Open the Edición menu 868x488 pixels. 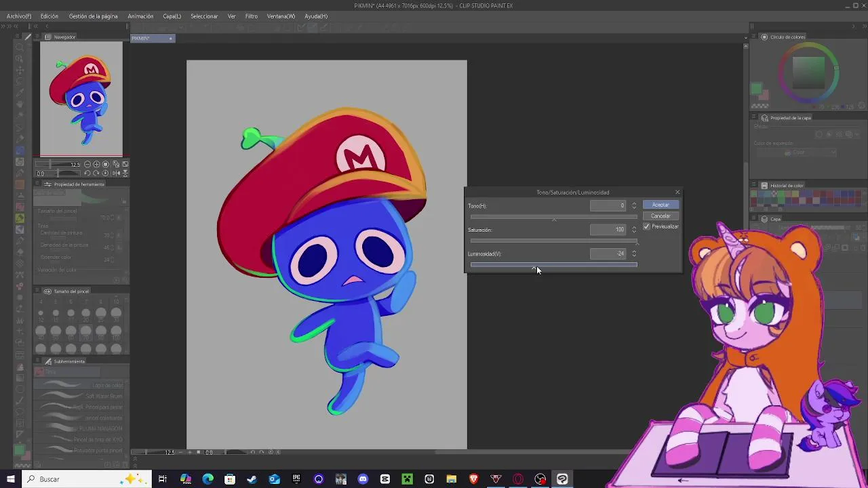[49, 16]
